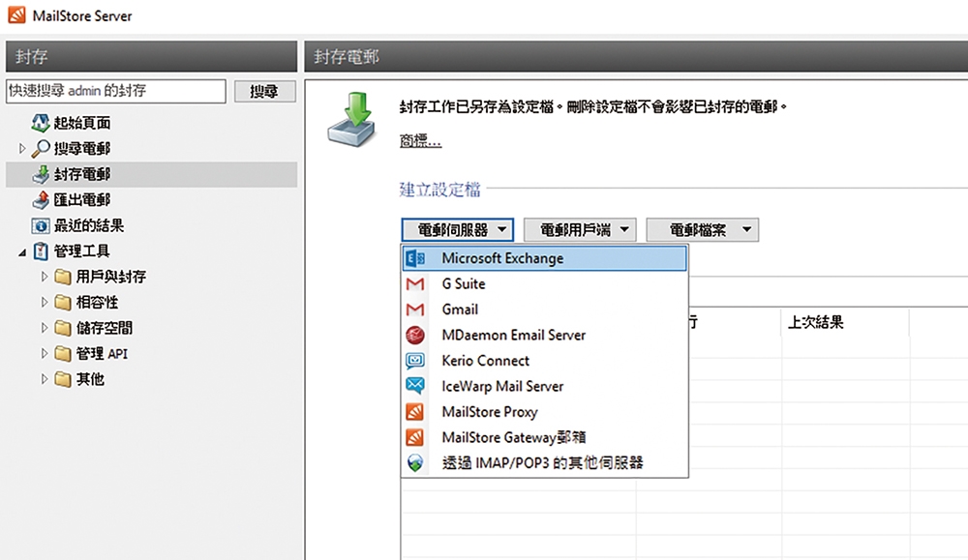Select 管理工具 in the sidebar

pos(82,251)
